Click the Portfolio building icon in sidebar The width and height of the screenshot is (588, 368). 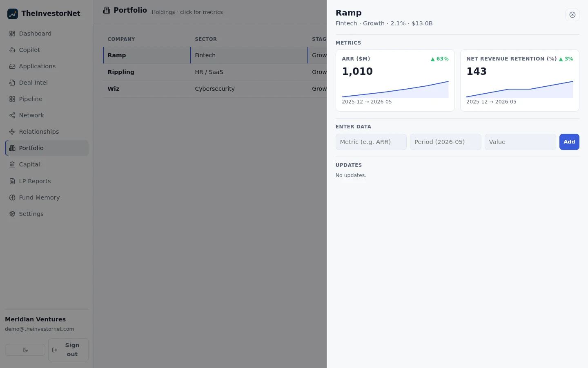[x=12, y=148]
